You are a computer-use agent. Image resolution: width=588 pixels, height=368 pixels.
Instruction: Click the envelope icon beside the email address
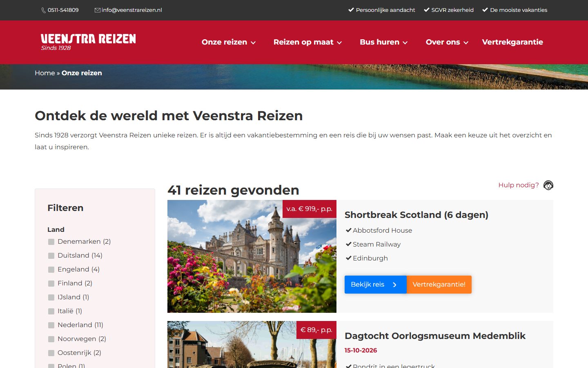click(98, 10)
